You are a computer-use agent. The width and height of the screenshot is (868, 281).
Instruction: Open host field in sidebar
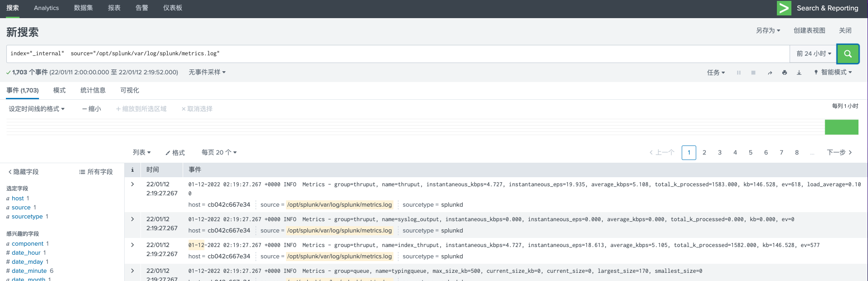[x=18, y=198]
